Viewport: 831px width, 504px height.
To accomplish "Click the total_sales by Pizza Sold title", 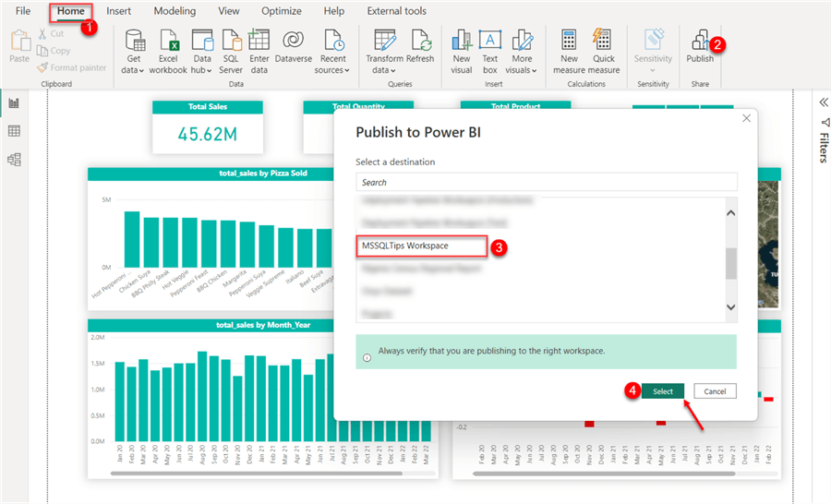I will pyautogui.click(x=263, y=174).
